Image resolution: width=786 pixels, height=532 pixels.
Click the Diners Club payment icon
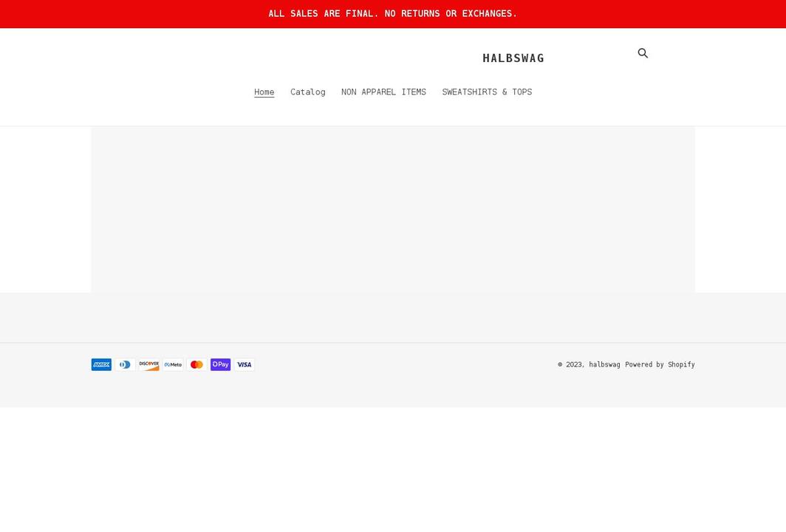coord(125,364)
